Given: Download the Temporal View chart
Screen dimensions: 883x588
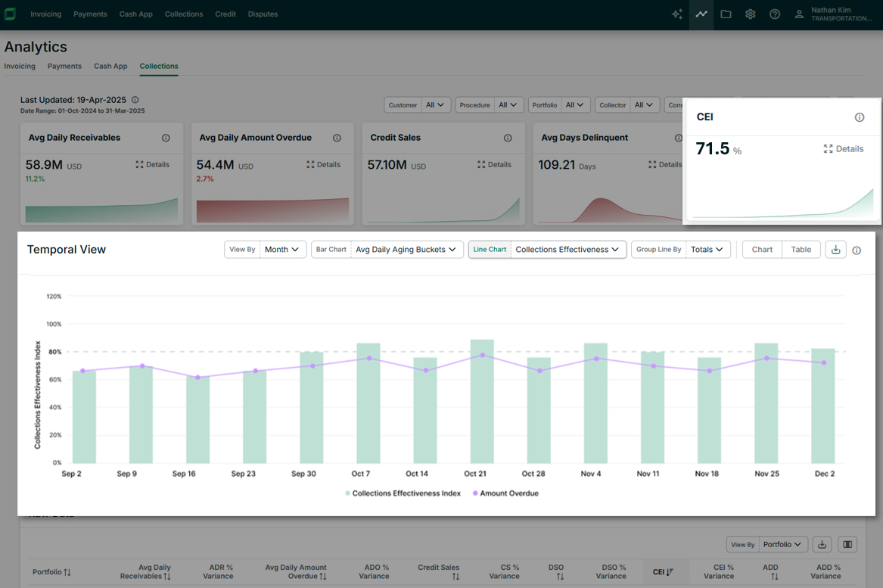Looking at the screenshot, I should click(835, 249).
